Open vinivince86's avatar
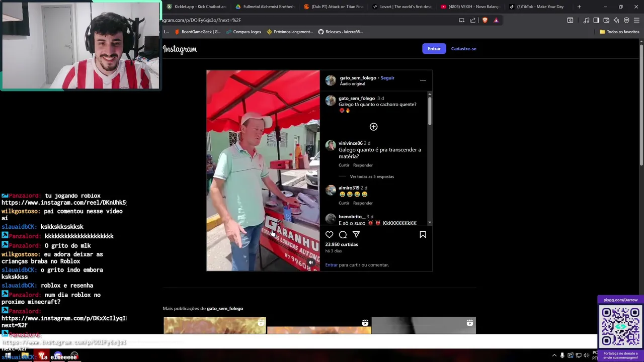 331,146
